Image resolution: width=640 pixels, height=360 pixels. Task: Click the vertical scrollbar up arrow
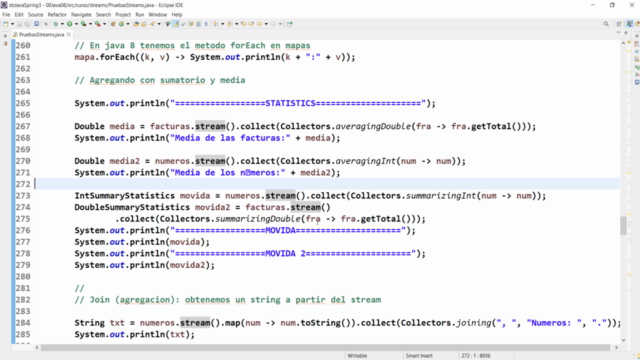(623, 43)
